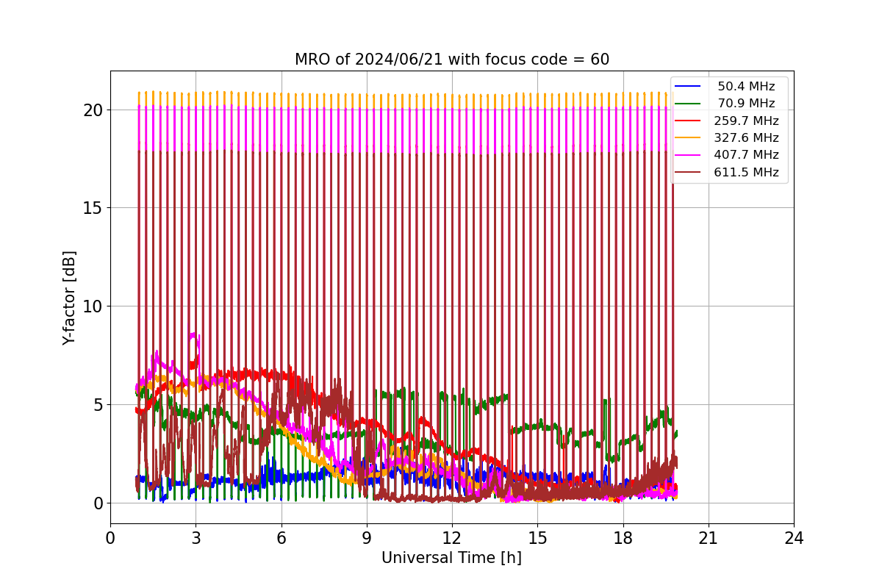The width and height of the screenshot is (882, 588).
Task: Click the Y-factor [dB] axis label
Action: point(69,298)
